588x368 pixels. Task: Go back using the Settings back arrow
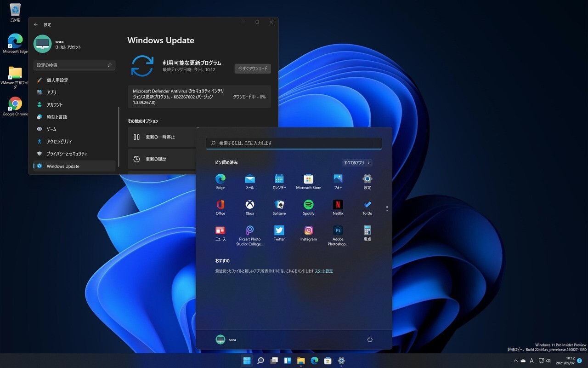36,24
